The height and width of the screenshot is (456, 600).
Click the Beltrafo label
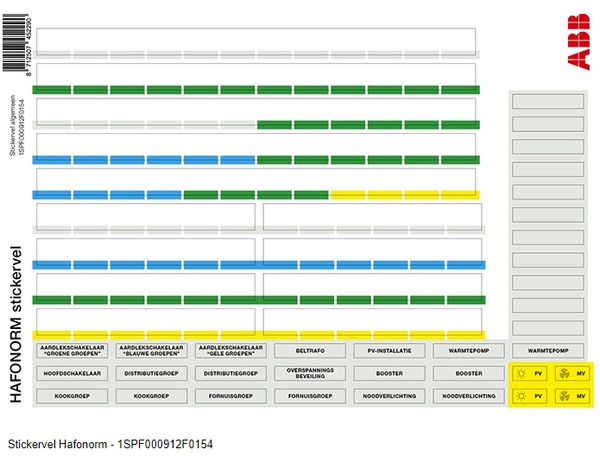click(309, 350)
